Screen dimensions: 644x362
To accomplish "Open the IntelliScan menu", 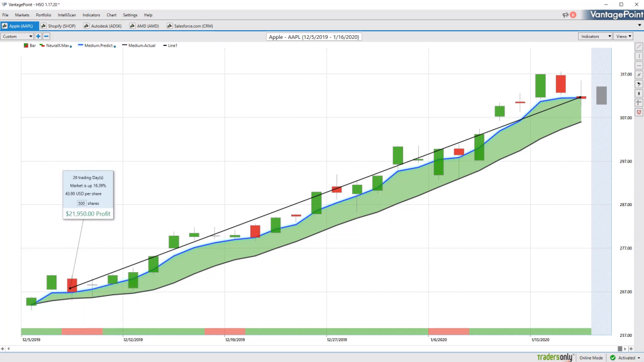I will (x=67, y=15).
